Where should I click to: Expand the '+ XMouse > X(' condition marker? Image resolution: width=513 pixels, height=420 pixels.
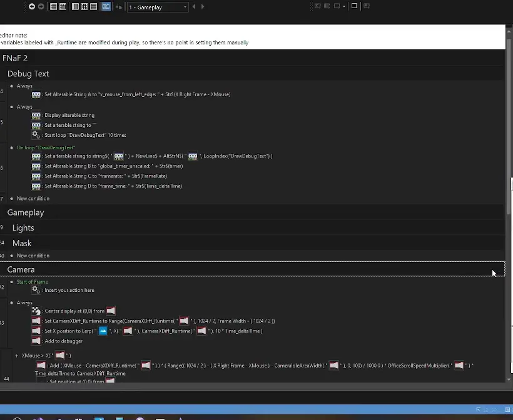click(x=16, y=356)
